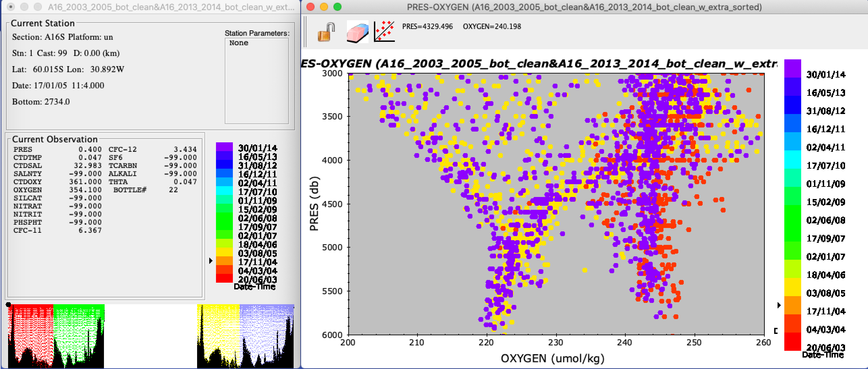Click the 'Bottom: 2734.0' line
This screenshot has width=868, height=369.
pos(41,102)
